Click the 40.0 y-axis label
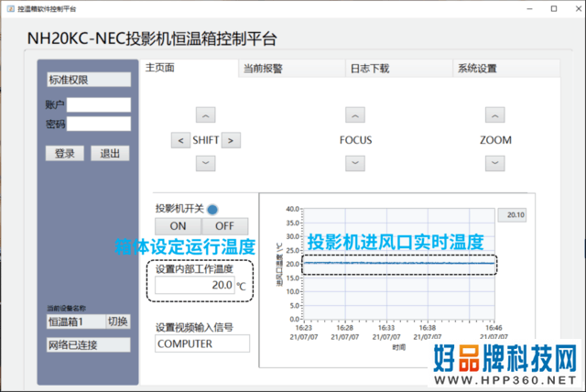This screenshot has height=392, width=586. (x=293, y=209)
